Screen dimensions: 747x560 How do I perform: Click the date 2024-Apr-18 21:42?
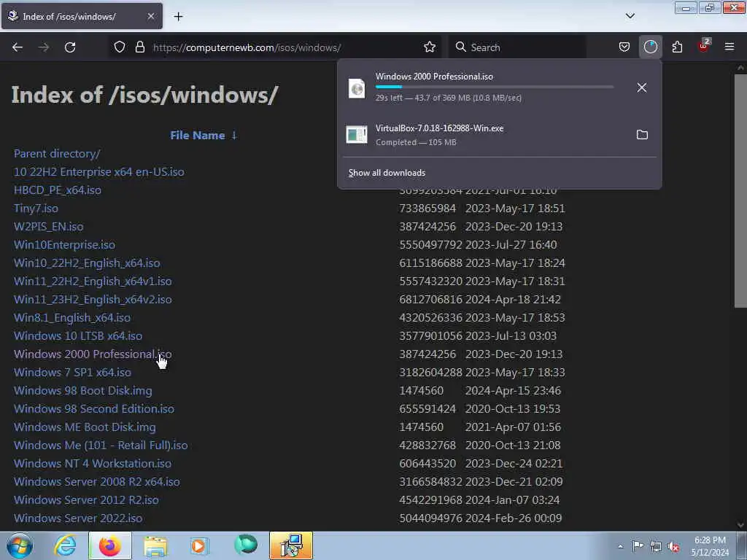pos(513,300)
